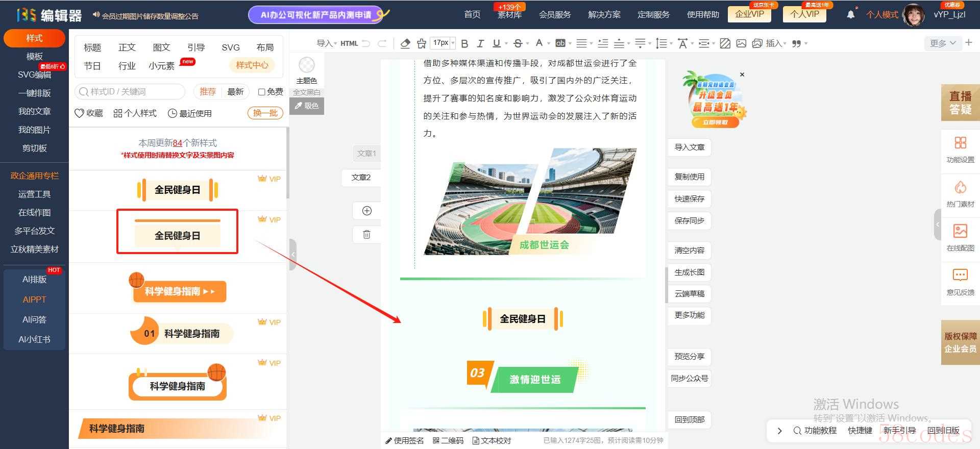Image resolution: width=980 pixels, height=449 pixels.
Task: Open 热门素材 in right sidebar
Action: point(960,194)
